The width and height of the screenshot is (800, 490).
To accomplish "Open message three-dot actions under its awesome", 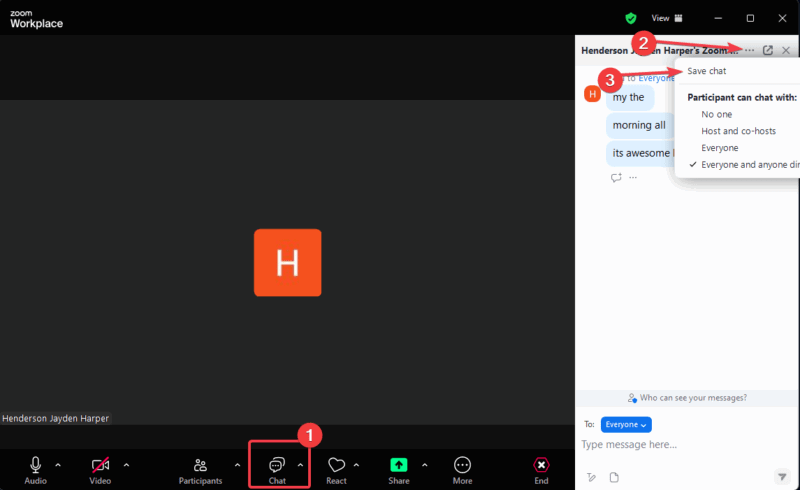I will [x=633, y=178].
